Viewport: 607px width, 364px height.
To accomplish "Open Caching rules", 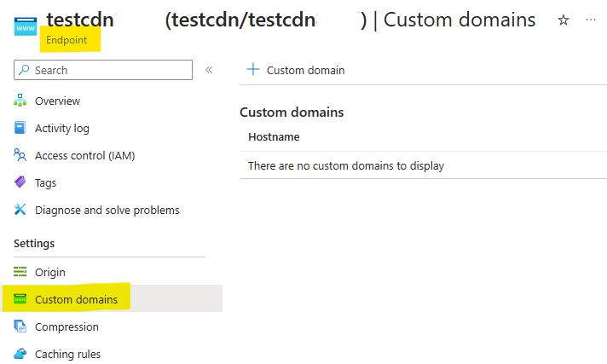I will pos(67,354).
